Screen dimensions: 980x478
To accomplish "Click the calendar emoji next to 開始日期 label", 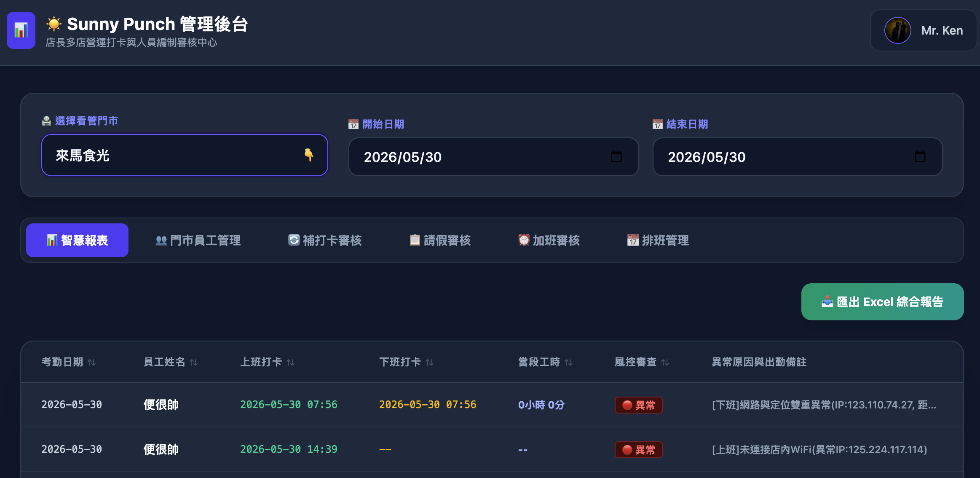I will tap(353, 124).
